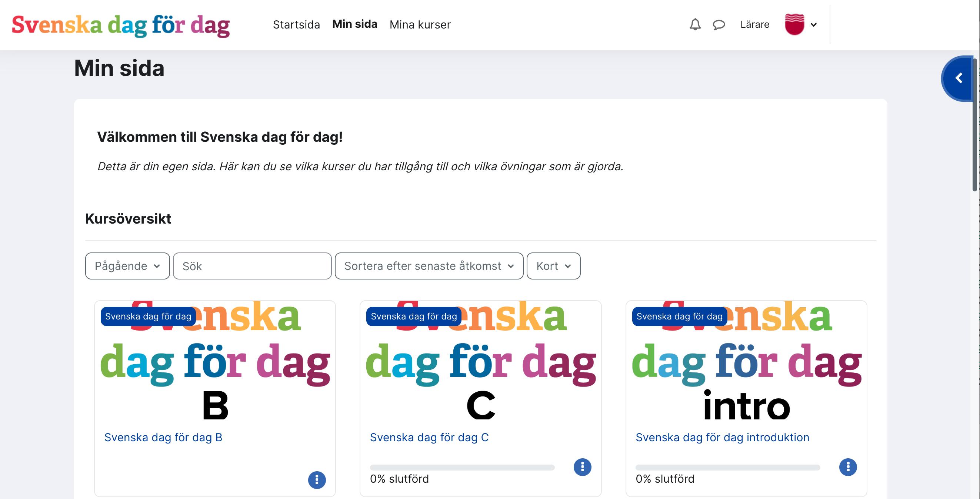
Task: Open the Svenska dag för dag B link
Action: point(163,438)
